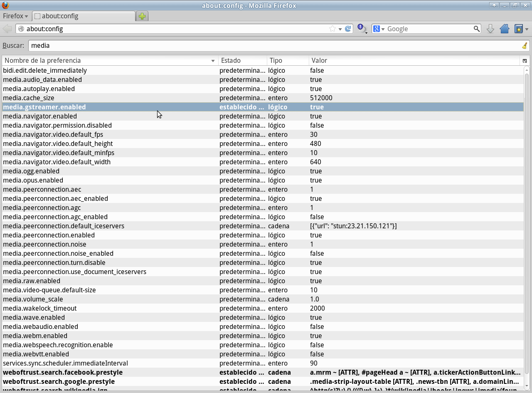
Task: Select media.opus.enabled preference
Action: tap(263, 180)
